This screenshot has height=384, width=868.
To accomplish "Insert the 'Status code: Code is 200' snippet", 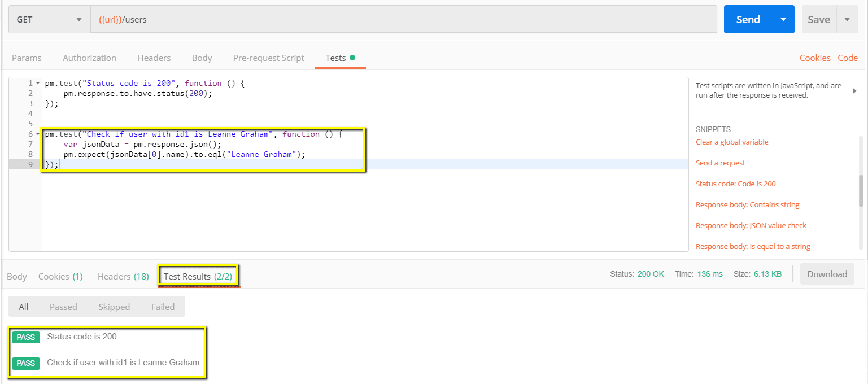I will pos(739,184).
